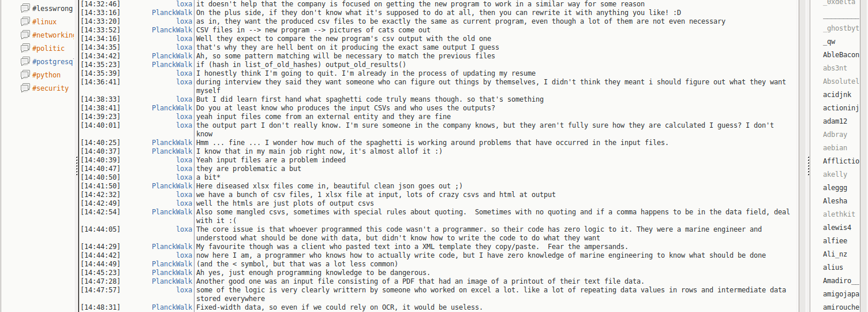
Task: Click the #politic channel chat icon
Action: pos(25,48)
